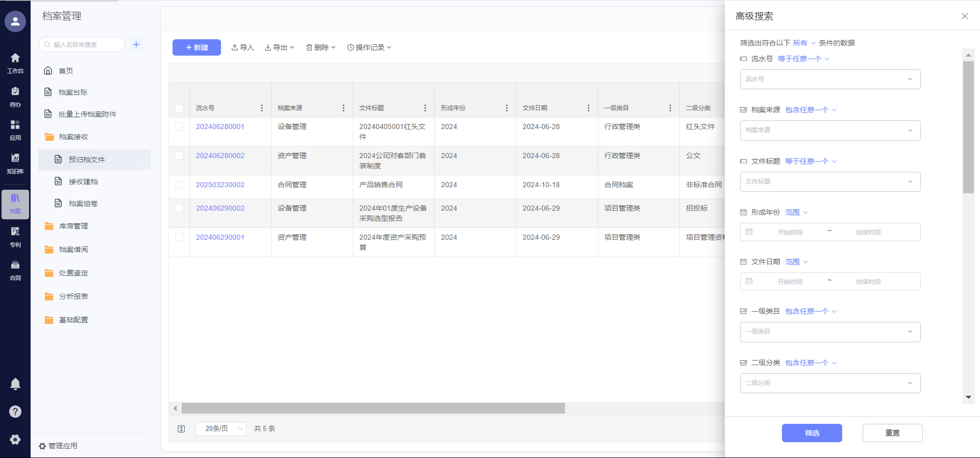Toggle the select-all checkbox in the table header

click(x=179, y=108)
